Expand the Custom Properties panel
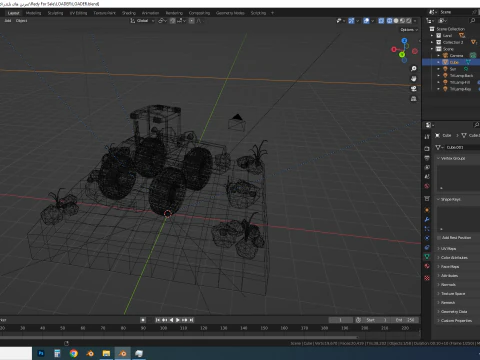480x360 pixels. coord(438,321)
